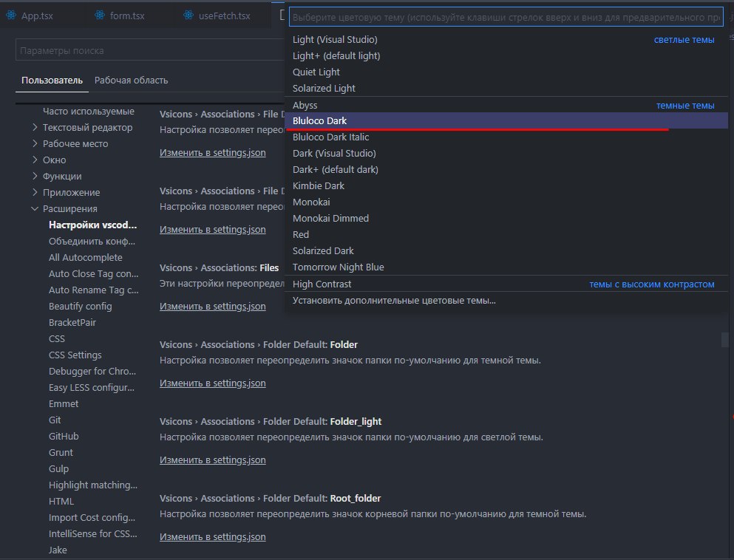Choose the Light (Visual Studio) theme
Image resolution: width=734 pixels, height=560 pixels.
pos(506,39)
